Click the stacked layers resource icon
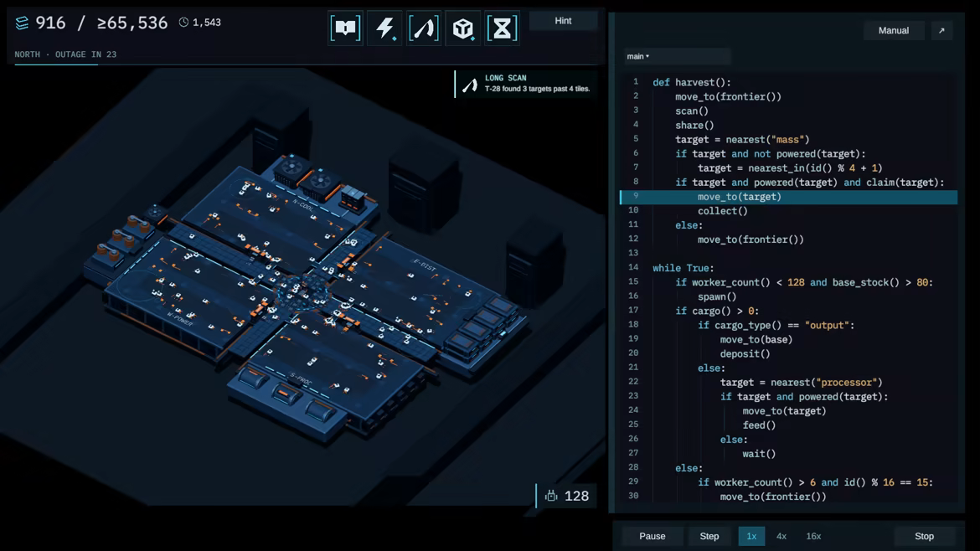 point(22,23)
